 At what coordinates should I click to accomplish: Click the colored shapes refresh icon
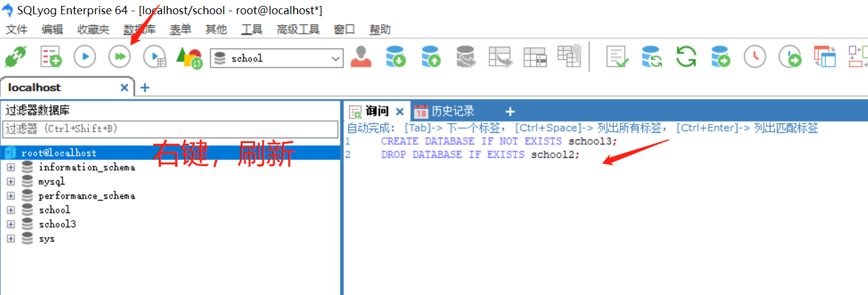190,58
